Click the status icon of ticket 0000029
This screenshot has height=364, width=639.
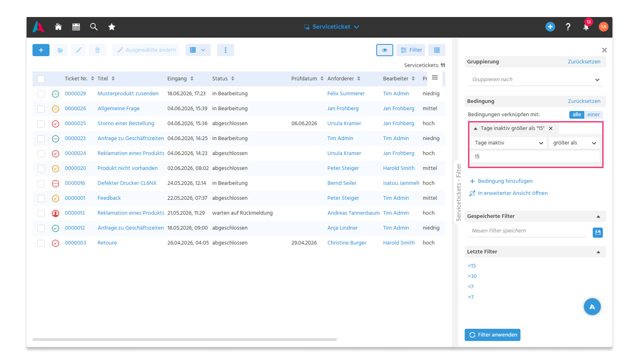[56, 94]
